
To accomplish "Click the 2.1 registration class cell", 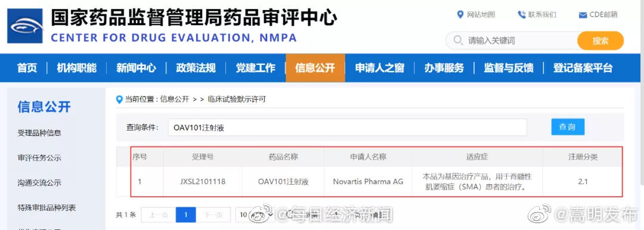I will [x=583, y=181].
